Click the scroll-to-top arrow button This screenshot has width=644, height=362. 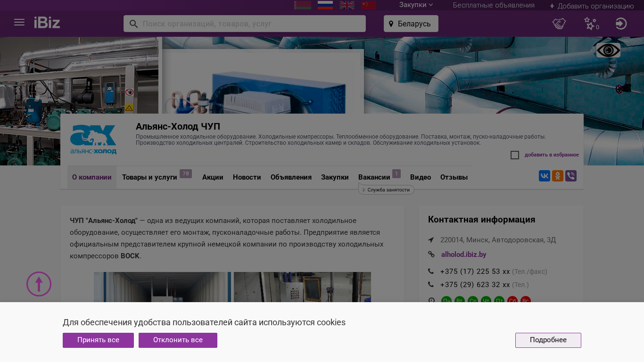(39, 284)
